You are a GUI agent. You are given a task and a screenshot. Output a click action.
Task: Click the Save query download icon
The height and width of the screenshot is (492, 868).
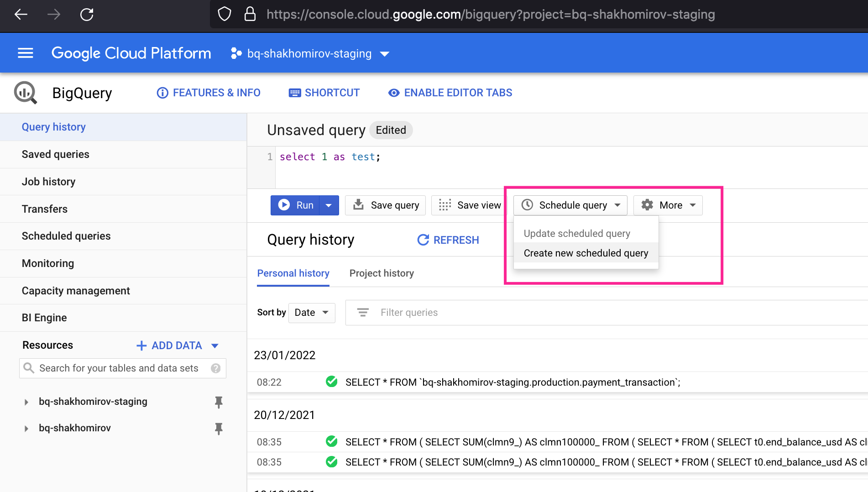tap(358, 205)
